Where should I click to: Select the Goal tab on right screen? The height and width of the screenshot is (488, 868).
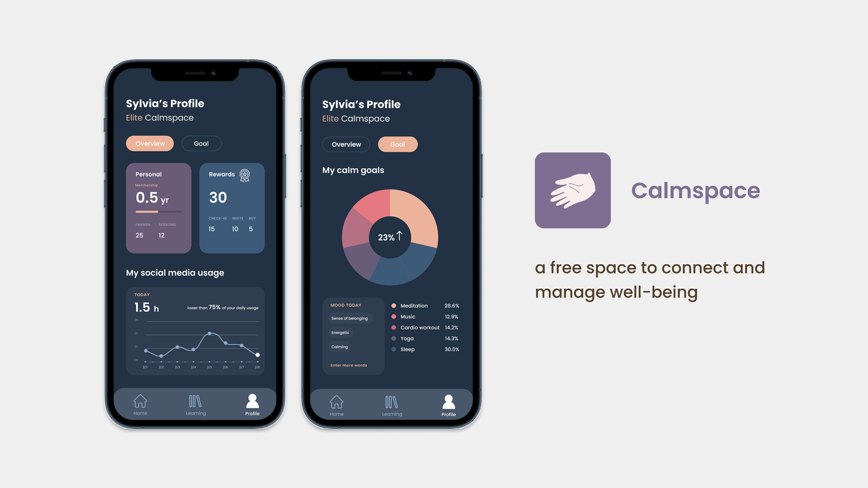[x=397, y=144]
